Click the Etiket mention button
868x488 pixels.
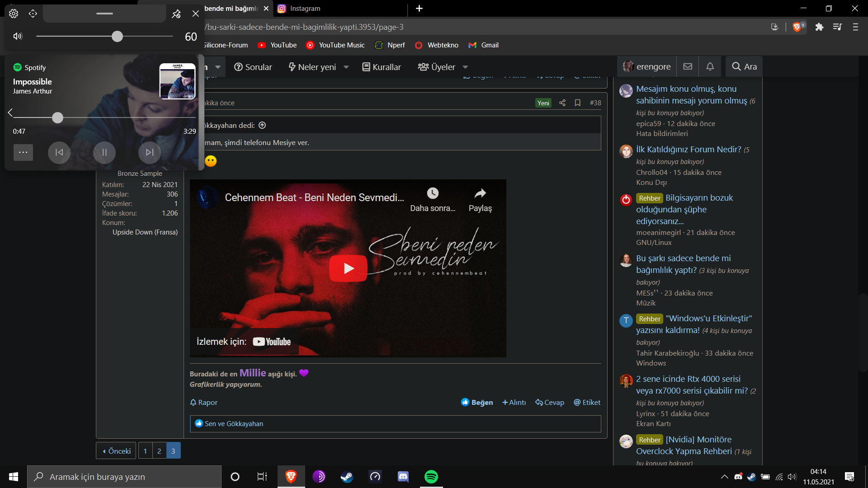coord(587,403)
